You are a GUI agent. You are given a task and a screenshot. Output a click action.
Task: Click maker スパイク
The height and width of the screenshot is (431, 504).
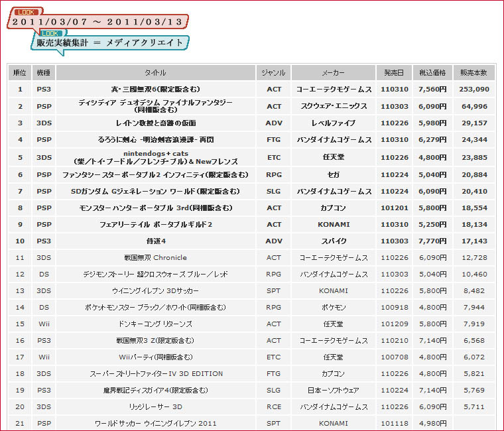click(x=334, y=241)
